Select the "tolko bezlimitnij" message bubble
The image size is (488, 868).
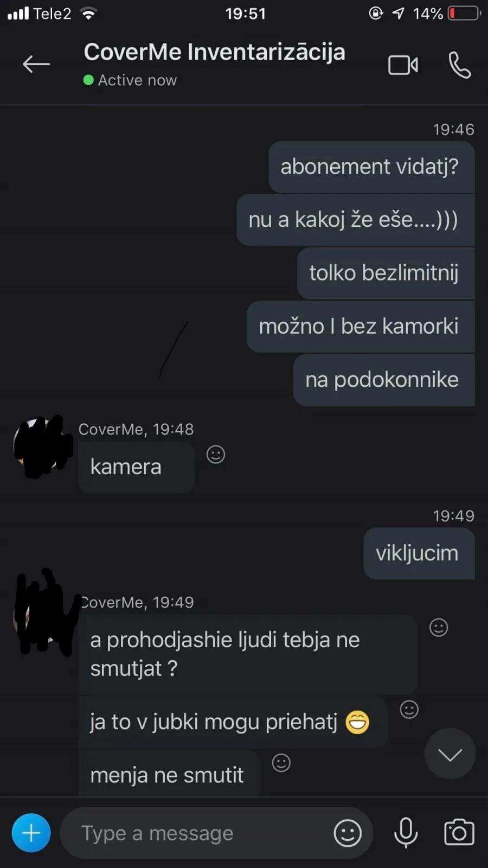pos(386,273)
